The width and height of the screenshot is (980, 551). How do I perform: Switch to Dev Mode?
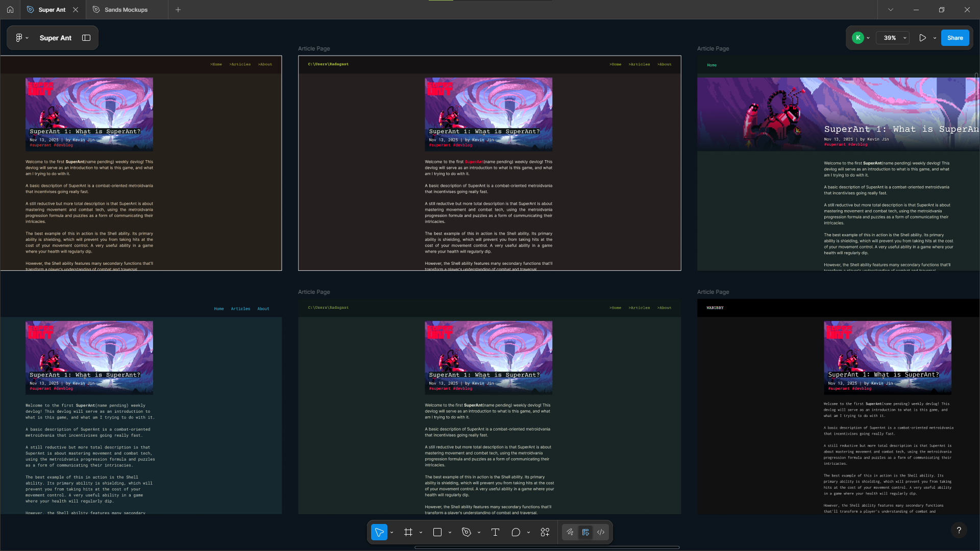pos(601,532)
